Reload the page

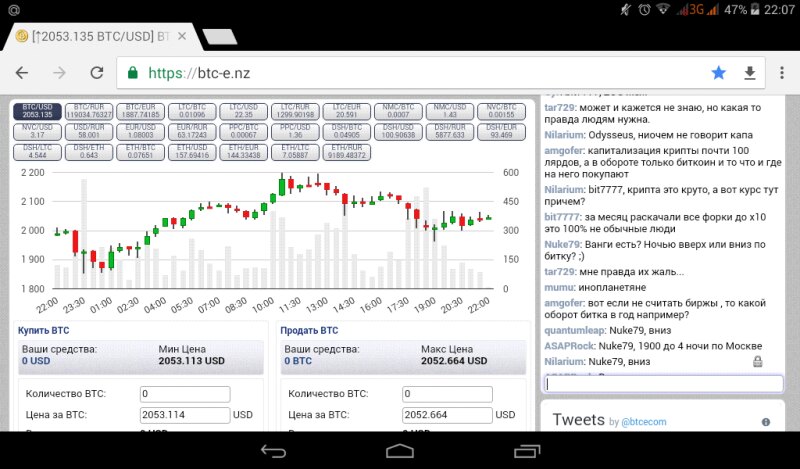click(x=97, y=73)
